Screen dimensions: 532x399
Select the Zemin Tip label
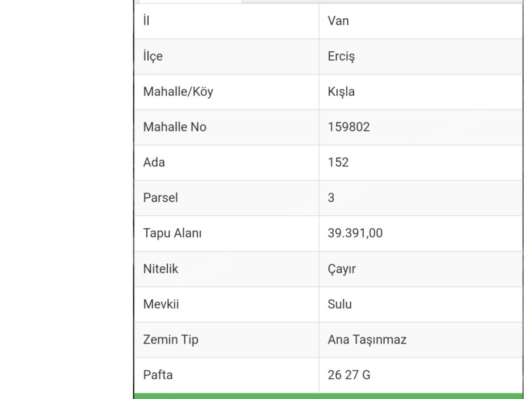tap(171, 340)
